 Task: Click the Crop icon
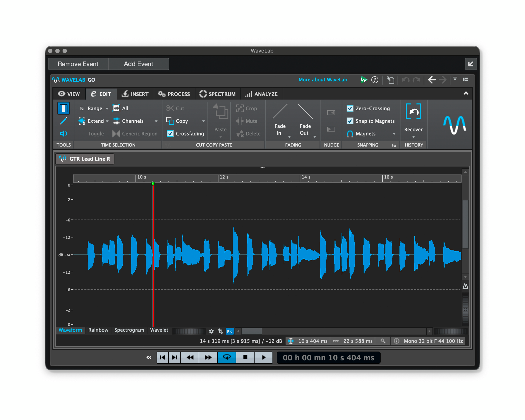coord(240,108)
